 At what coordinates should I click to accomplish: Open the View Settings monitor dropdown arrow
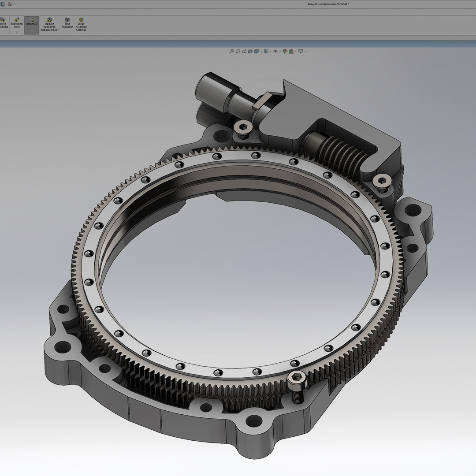tap(305, 51)
